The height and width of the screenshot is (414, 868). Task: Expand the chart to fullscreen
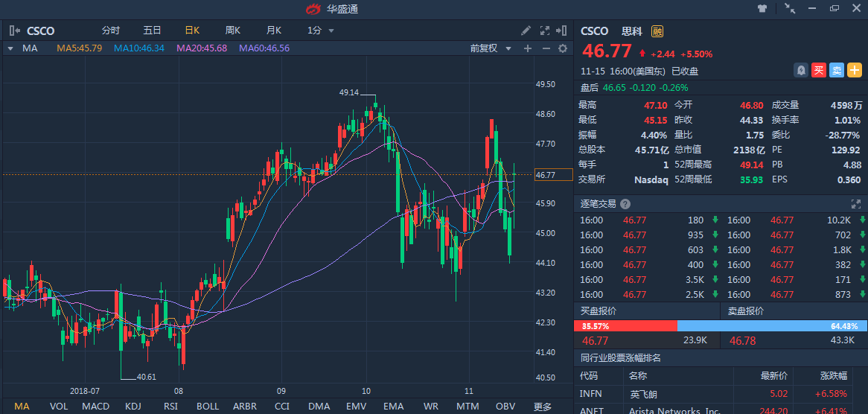click(x=544, y=31)
